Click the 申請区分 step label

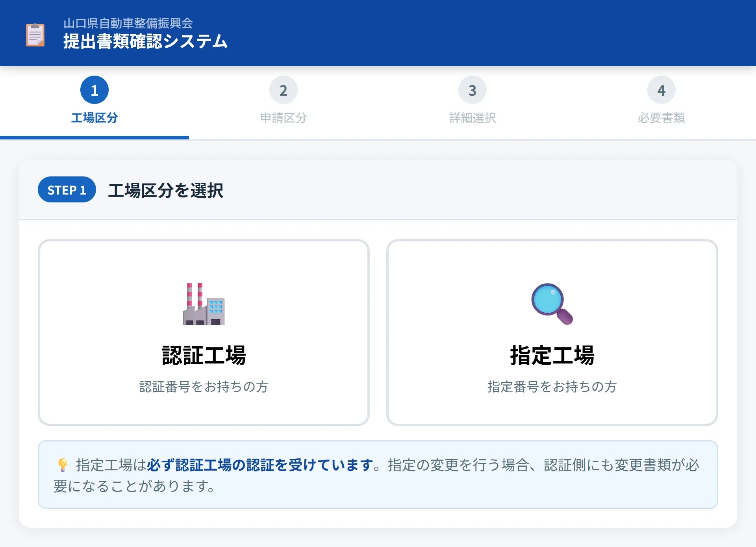pyautogui.click(x=283, y=118)
